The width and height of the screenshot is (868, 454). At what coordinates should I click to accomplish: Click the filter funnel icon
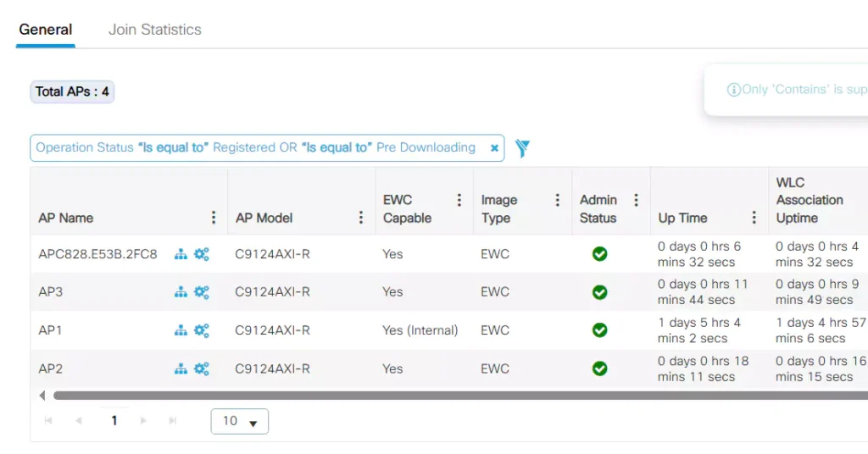[x=522, y=148]
